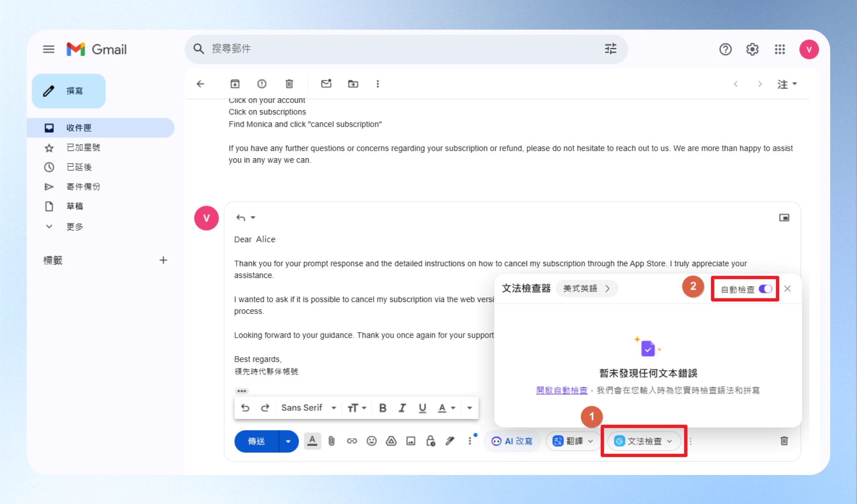Open more actions in top toolbar

(x=378, y=84)
